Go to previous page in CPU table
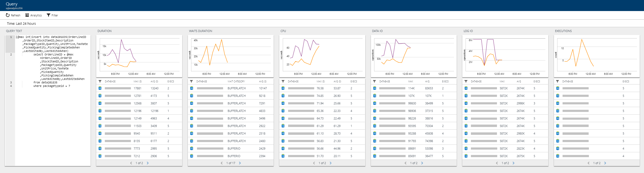Viewport: 644px width, 173px height. click(x=314, y=163)
